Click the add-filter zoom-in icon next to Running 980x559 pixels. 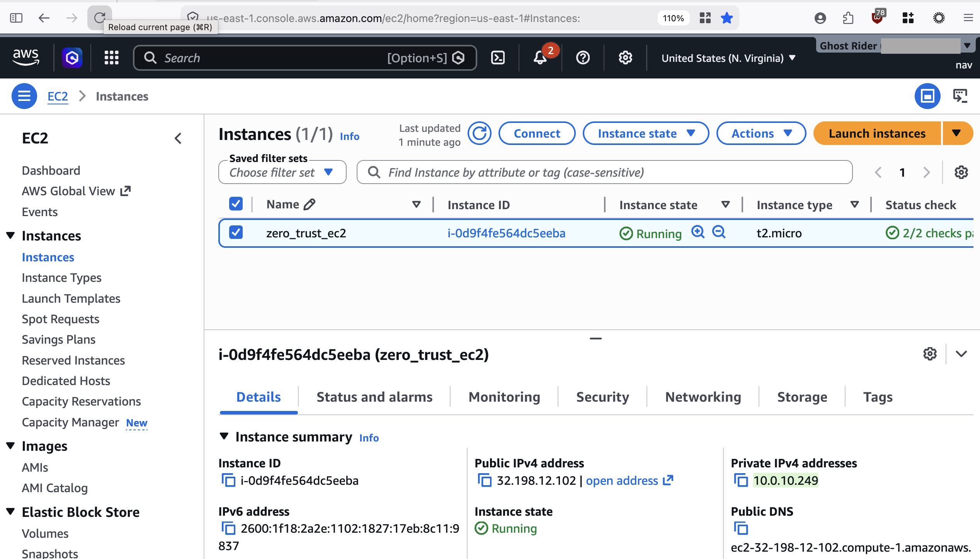(x=698, y=232)
